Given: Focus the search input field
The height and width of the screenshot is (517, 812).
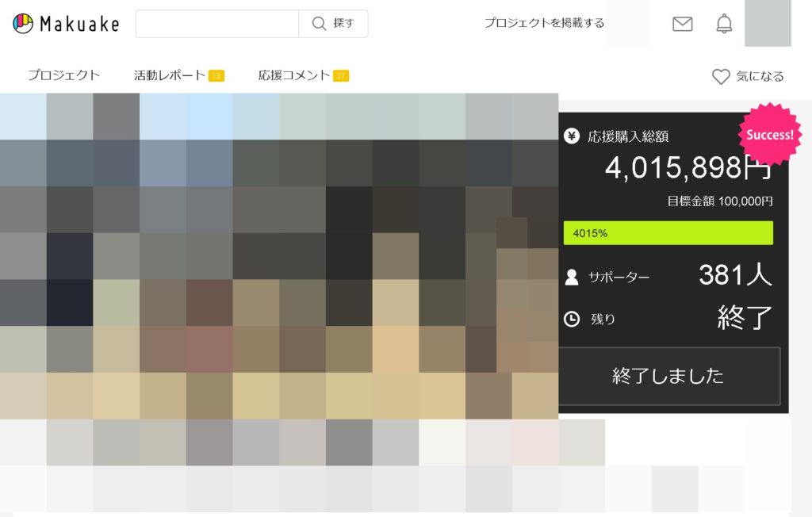Looking at the screenshot, I should [x=216, y=24].
